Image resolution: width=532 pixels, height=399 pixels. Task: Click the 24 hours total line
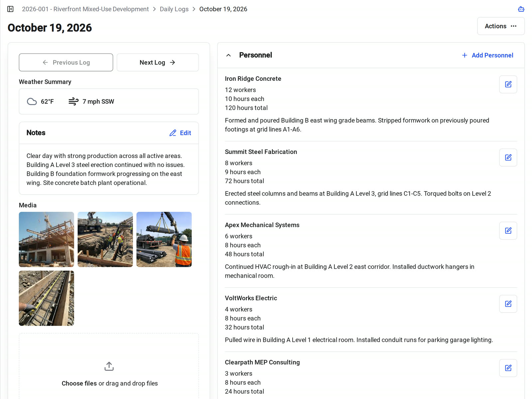(244, 391)
